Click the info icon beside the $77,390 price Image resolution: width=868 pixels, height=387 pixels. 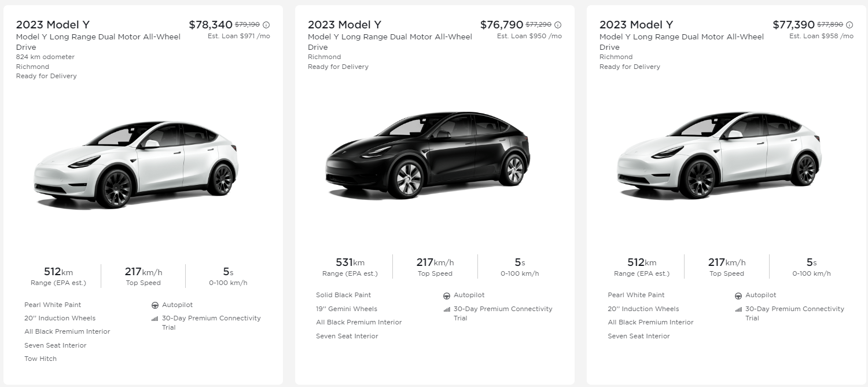click(x=849, y=24)
